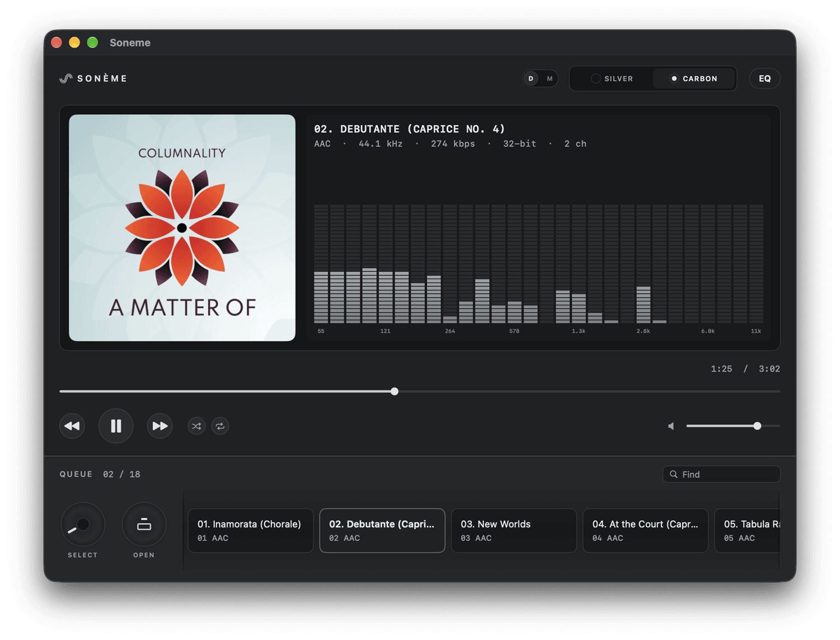This screenshot has height=640, width=840.
Task: Click the '11k' frequency label
Action: pyautogui.click(x=755, y=331)
